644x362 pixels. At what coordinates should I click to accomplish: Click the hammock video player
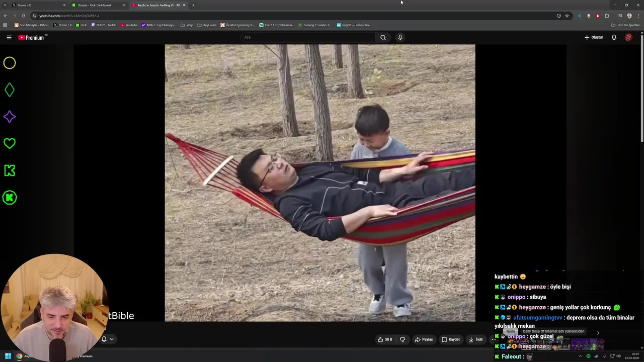pyautogui.click(x=320, y=183)
